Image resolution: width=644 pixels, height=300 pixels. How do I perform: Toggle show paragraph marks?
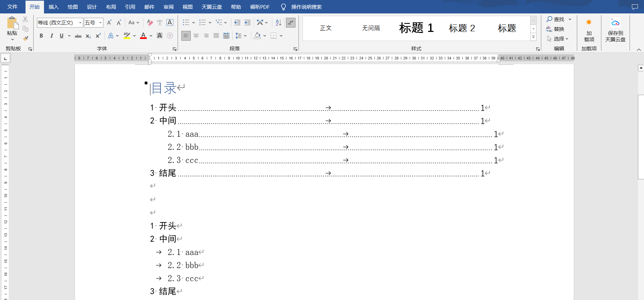pyautogui.click(x=291, y=23)
